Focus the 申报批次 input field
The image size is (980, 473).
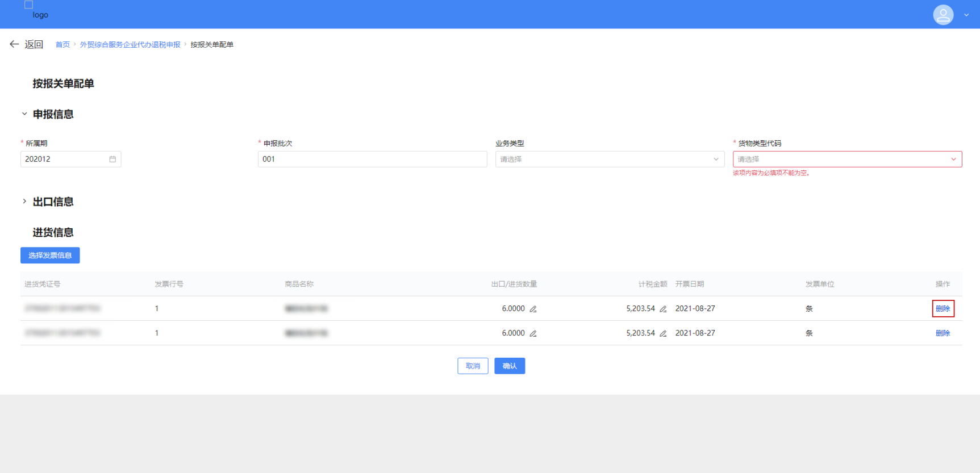(x=372, y=160)
